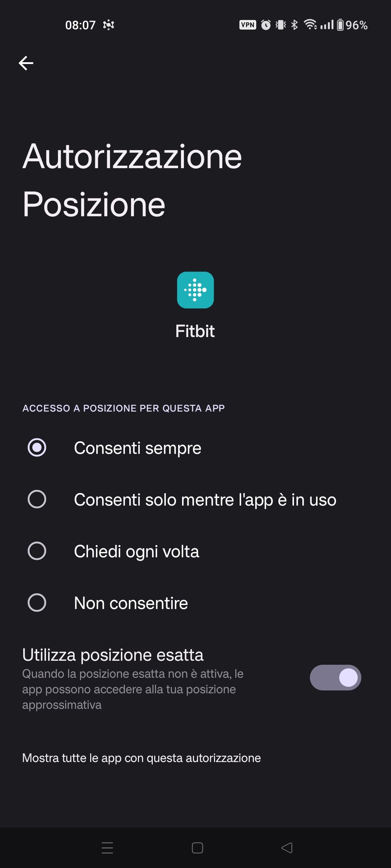Tap the Bluetooth status icon
The image size is (391, 868).
tap(295, 25)
